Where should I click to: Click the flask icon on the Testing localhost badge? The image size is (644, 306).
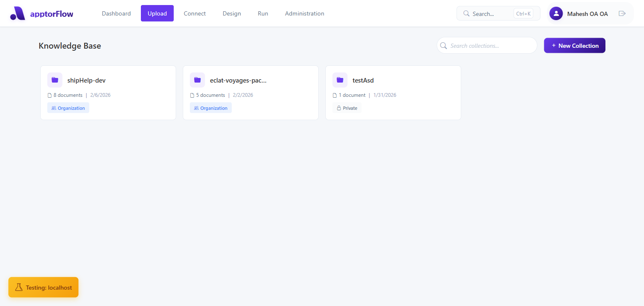coord(19,287)
